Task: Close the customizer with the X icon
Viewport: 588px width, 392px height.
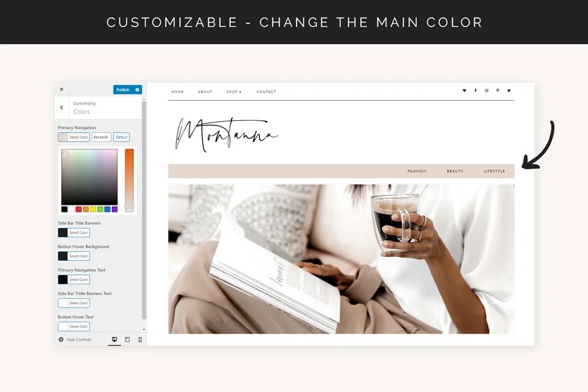Action: (x=61, y=89)
